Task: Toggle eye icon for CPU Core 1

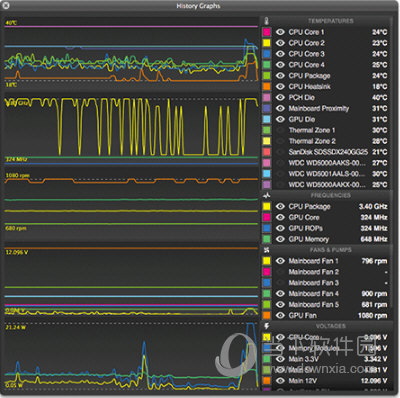Action: tap(280, 32)
